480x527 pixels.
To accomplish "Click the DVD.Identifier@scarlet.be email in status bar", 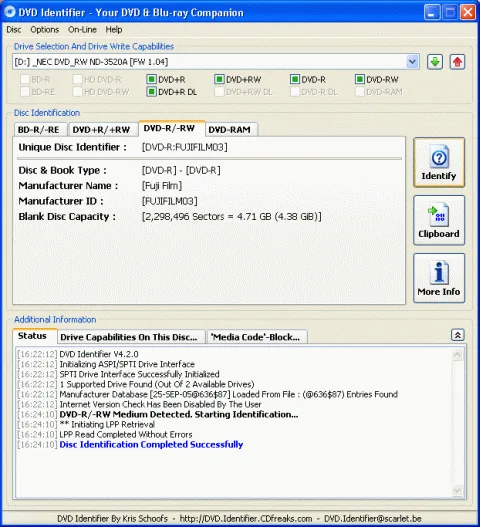I will [x=372, y=518].
